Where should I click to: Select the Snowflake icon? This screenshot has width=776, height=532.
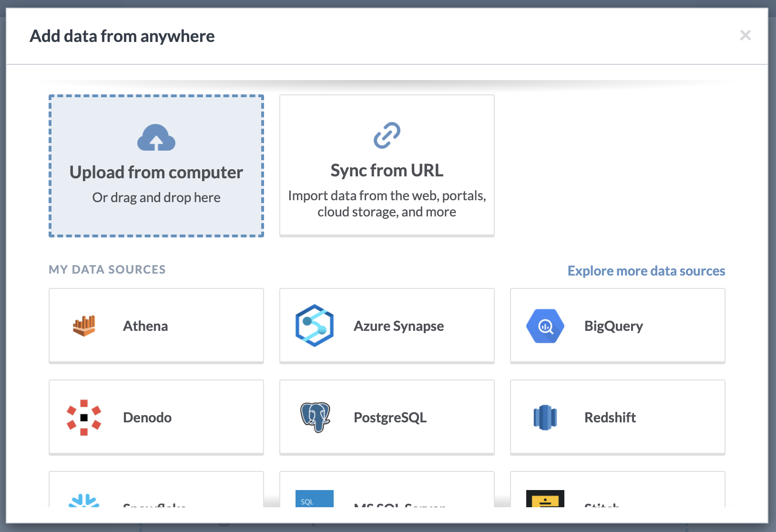(x=84, y=501)
